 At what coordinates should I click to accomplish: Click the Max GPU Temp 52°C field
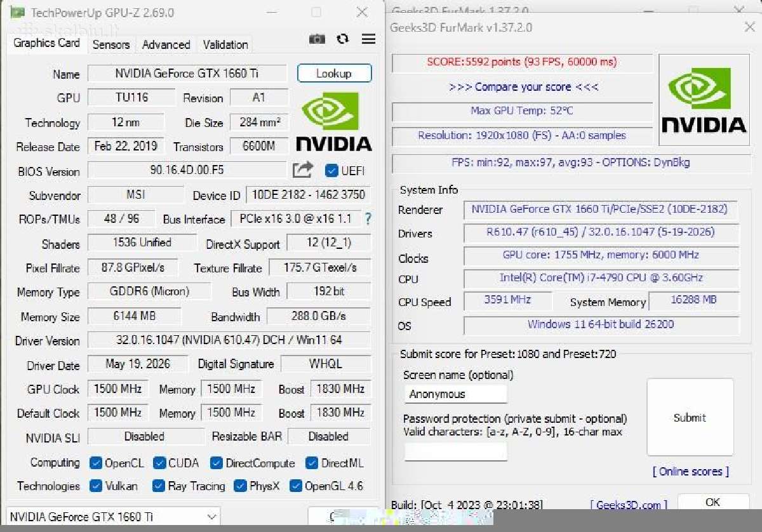[522, 111]
